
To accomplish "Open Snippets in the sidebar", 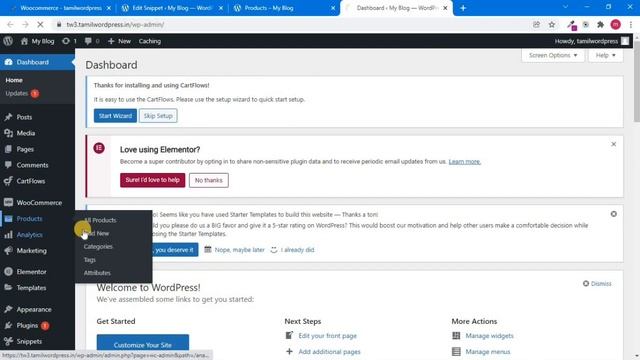I will (x=29, y=341).
